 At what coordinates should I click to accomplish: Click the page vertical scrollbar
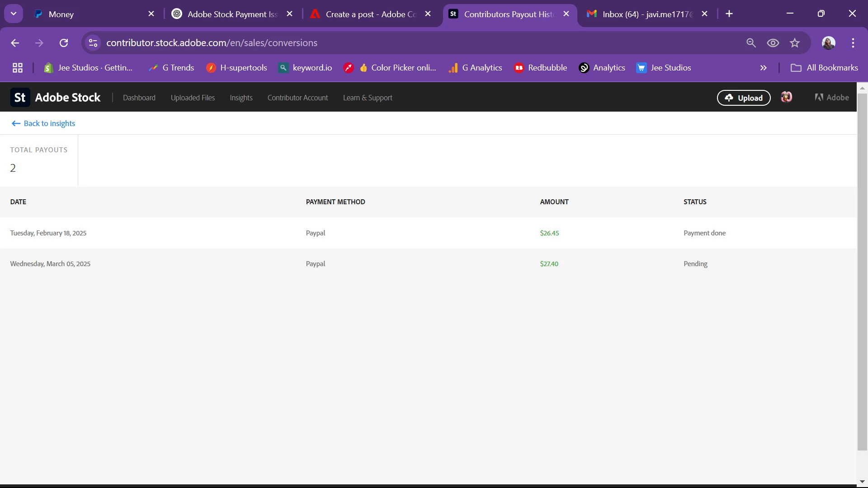[862, 271]
